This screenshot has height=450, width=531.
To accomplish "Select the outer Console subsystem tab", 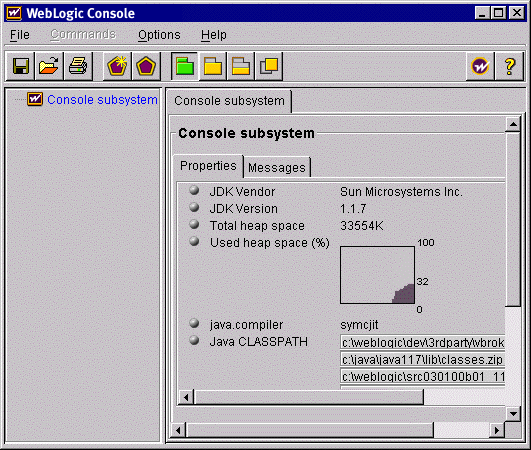I will [229, 101].
